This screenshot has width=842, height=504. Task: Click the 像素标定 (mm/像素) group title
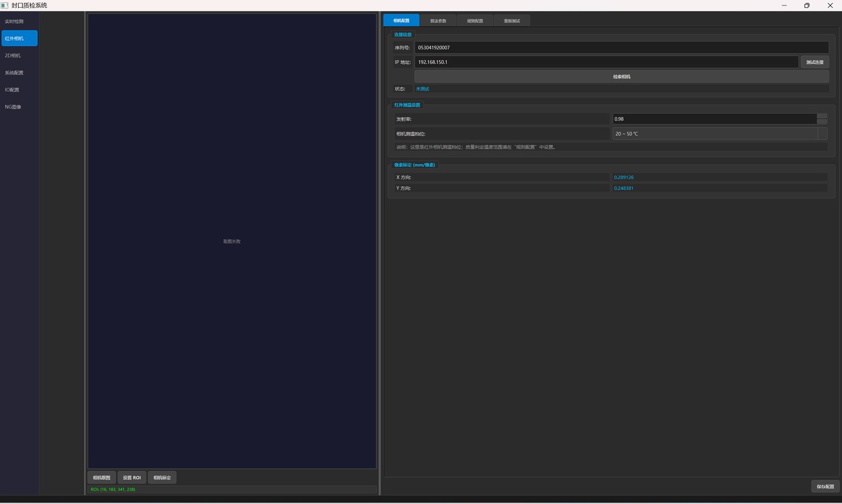click(414, 165)
